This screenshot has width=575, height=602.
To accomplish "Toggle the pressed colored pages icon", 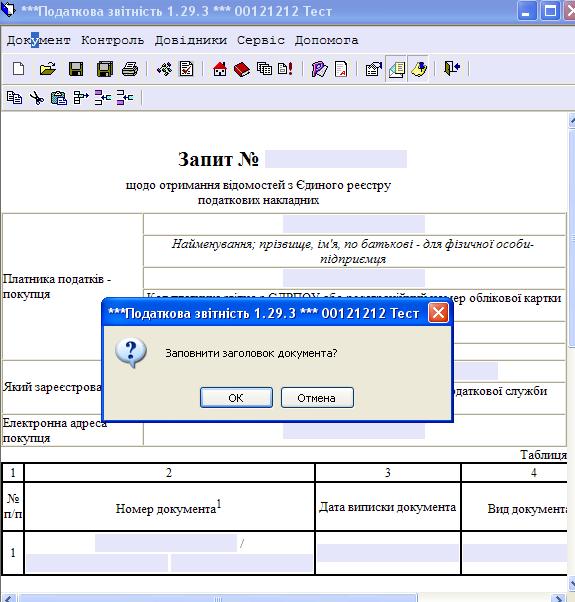I will 396,69.
